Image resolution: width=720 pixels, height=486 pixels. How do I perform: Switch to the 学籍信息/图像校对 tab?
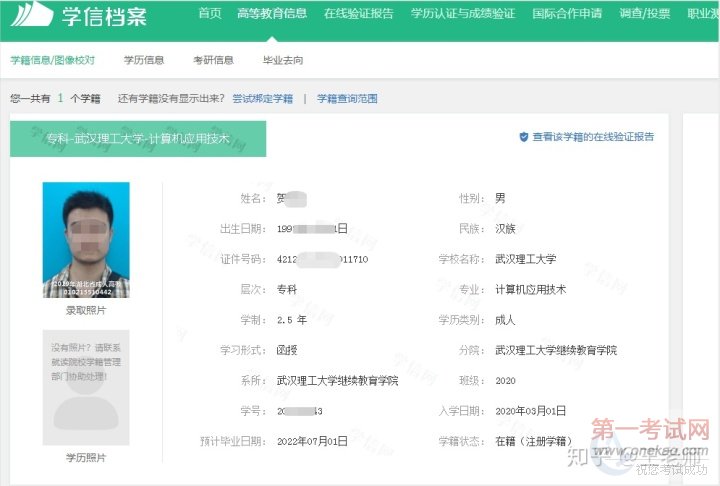click(53, 60)
